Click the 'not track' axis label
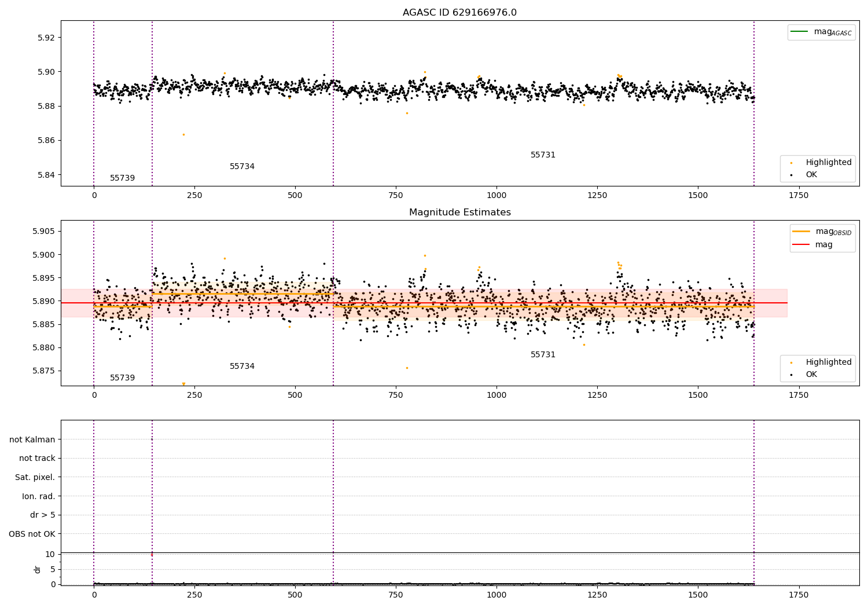 pyautogui.click(x=37, y=458)
